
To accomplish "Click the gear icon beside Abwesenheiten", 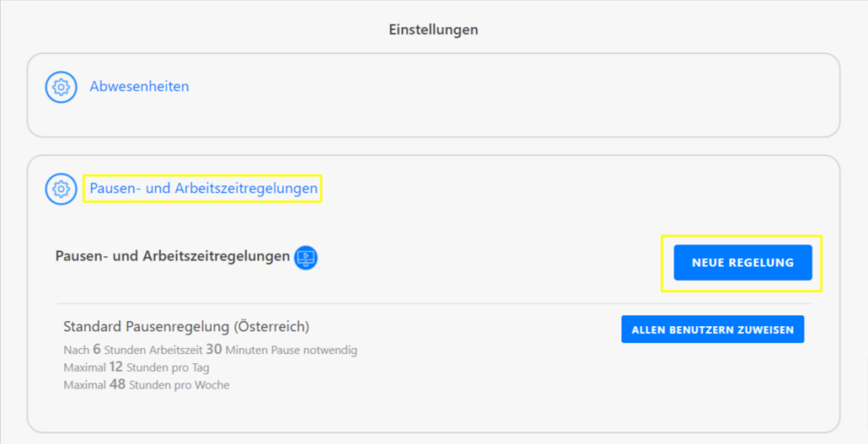I will point(61,87).
